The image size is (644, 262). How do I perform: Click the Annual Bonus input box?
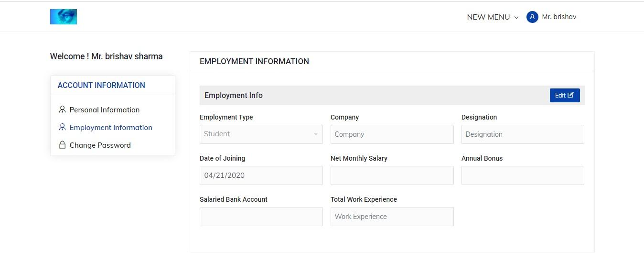523,175
